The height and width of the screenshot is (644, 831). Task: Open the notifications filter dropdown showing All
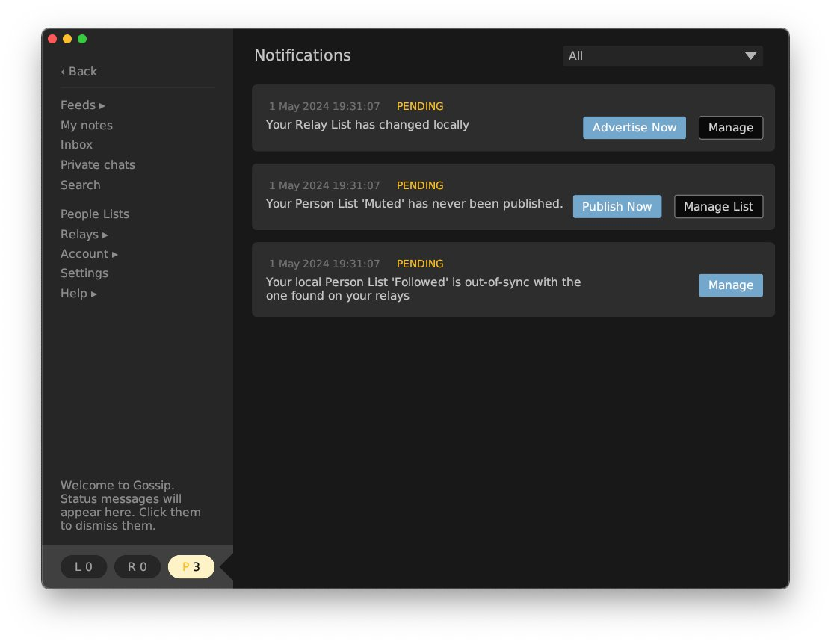662,55
